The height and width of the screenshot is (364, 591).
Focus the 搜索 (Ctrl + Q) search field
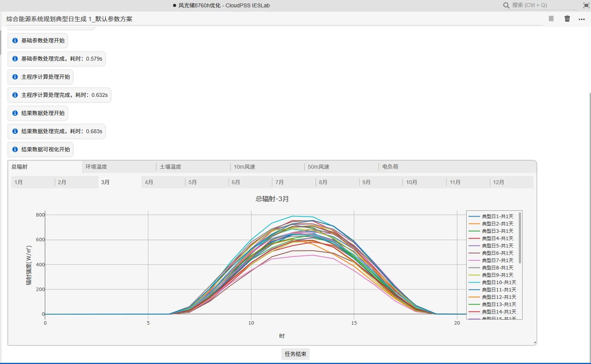point(544,5)
